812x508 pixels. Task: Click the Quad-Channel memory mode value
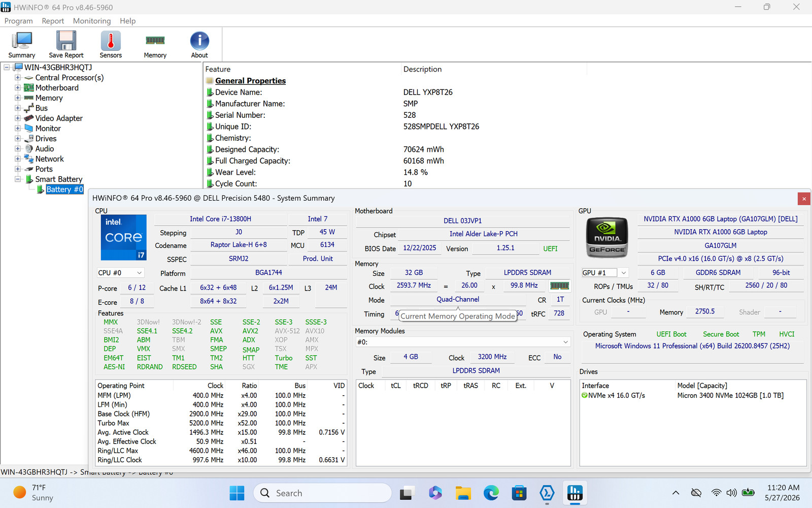click(458, 299)
